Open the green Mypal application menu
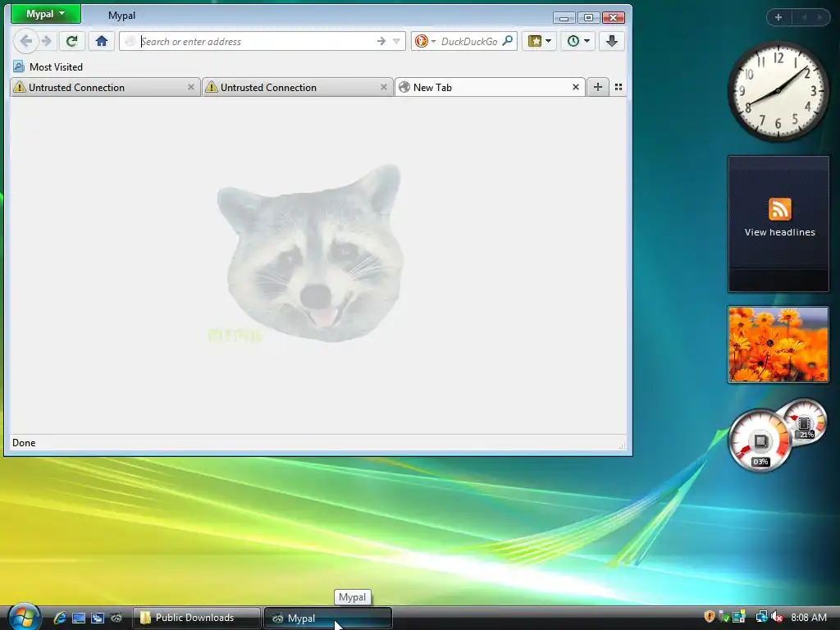This screenshot has width=840, height=630. (x=46, y=14)
